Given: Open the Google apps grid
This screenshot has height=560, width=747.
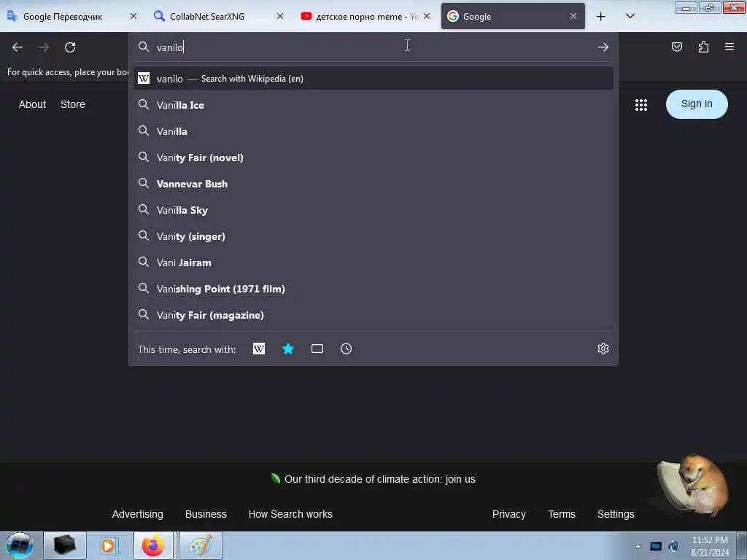Looking at the screenshot, I should (641, 105).
